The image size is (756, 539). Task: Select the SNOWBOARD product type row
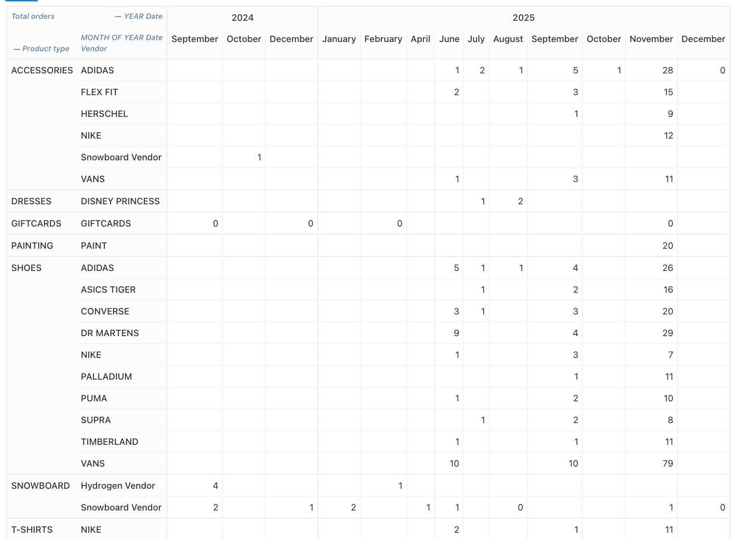tap(41, 486)
